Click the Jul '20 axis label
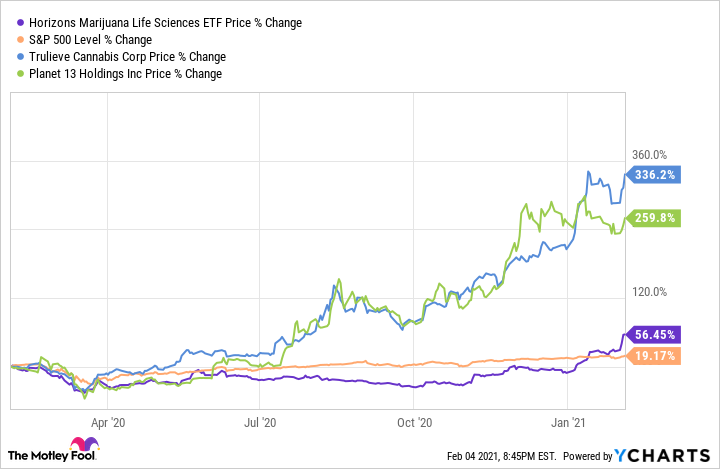Viewport: 720px width, 469px height. click(x=260, y=422)
